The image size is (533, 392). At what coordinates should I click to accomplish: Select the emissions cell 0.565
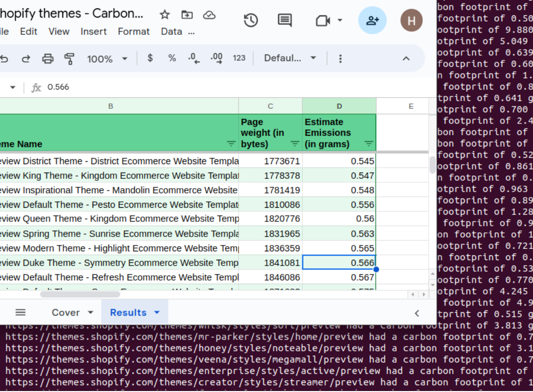tap(339, 248)
